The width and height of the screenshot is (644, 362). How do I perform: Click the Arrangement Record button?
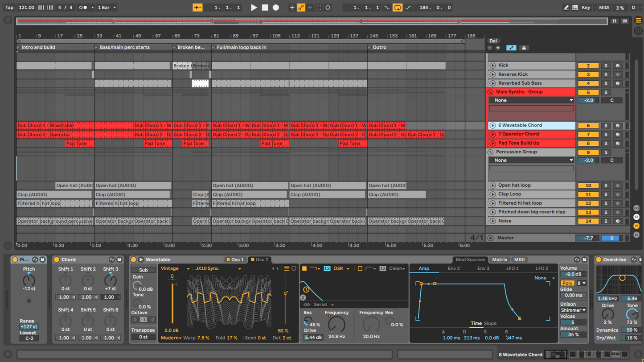coord(276,8)
